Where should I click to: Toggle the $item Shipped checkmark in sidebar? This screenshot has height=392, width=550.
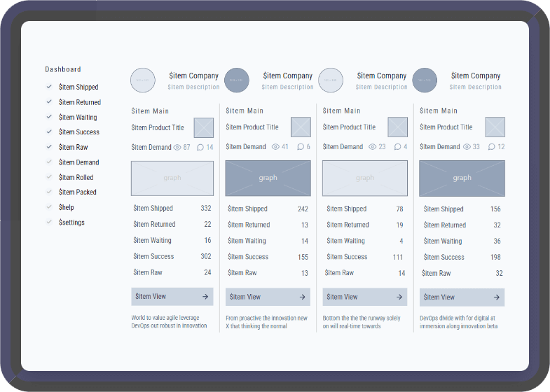pos(49,87)
